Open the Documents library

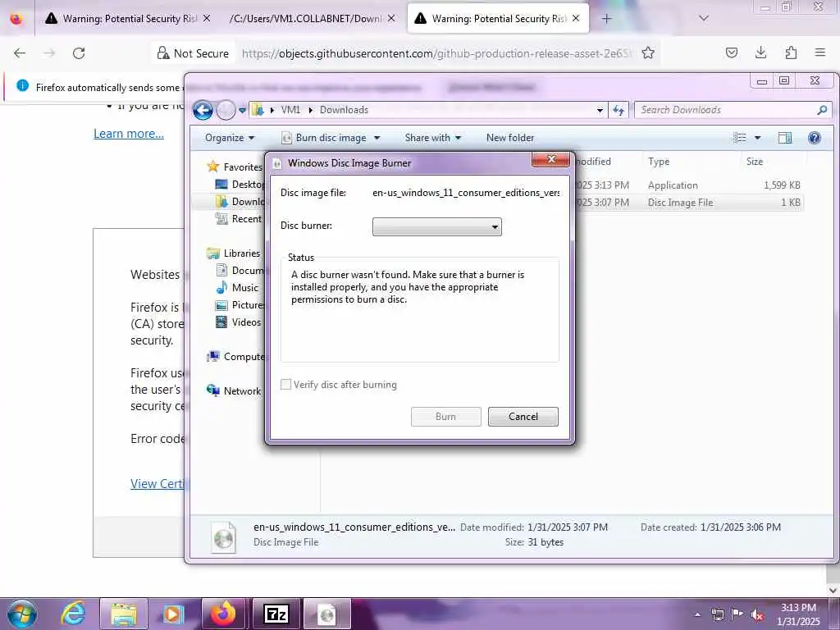[240, 270]
